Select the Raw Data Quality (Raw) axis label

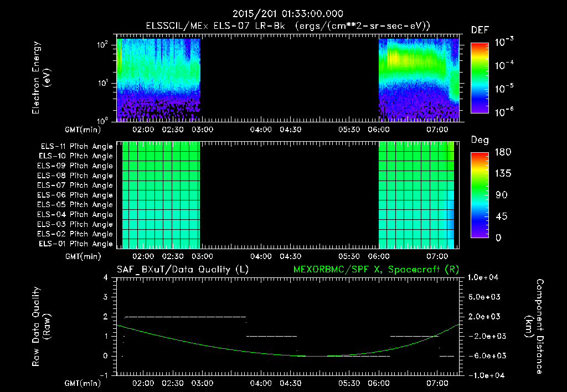pyautogui.click(x=41, y=327)
